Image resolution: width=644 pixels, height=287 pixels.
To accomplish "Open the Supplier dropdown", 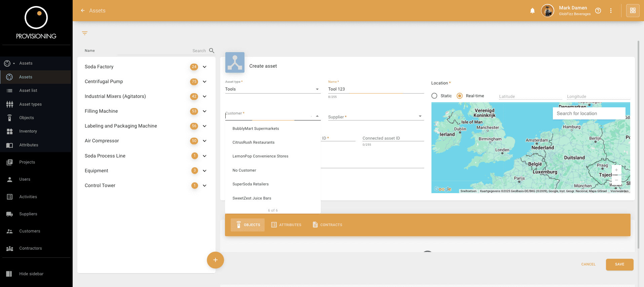I will coord(376,116).
